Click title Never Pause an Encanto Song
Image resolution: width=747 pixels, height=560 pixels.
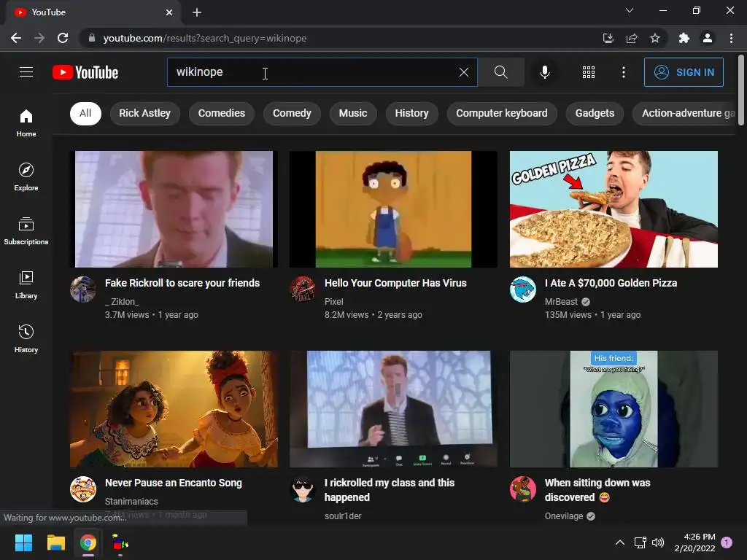click(174, 483)
